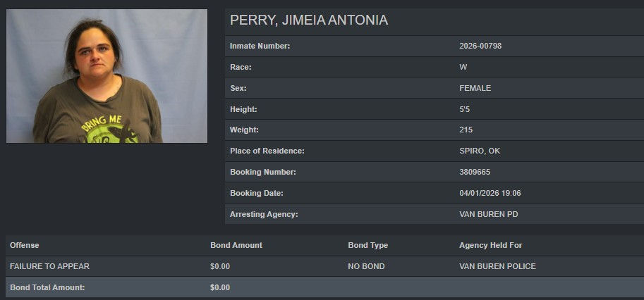The image size is (644, 300).
Task: Click the Offense column header
Action: 25,245
